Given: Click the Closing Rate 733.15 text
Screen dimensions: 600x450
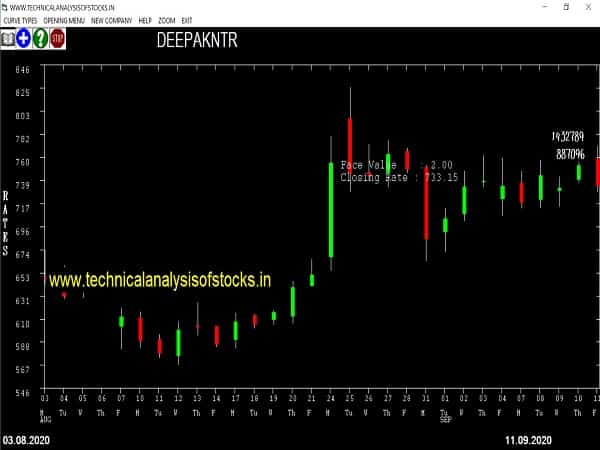Looking at the screenshot, I should 399,177.
